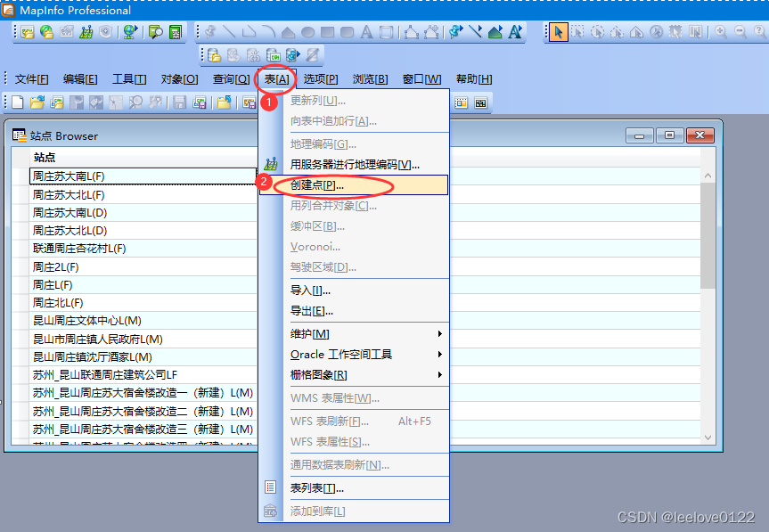Click the Text 'A' drawing tool
Viewport: 769px width, 532px height.
[x=367, y=32]
